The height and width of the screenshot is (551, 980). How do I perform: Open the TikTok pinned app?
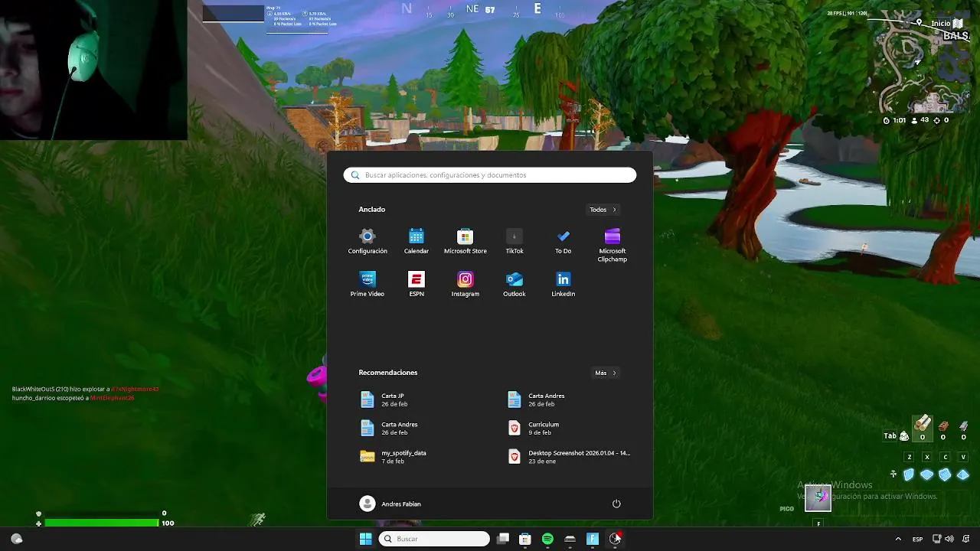514,240
